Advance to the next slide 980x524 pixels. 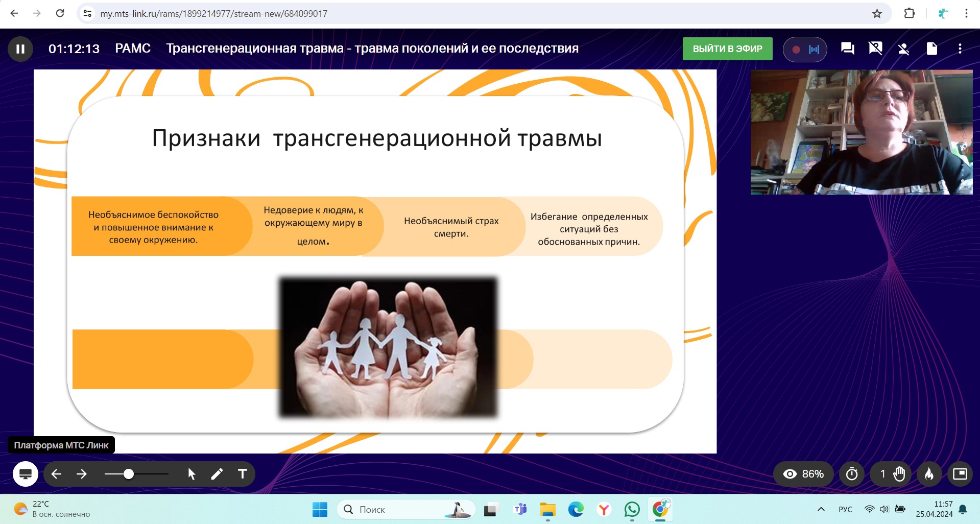tap(82, 474)
